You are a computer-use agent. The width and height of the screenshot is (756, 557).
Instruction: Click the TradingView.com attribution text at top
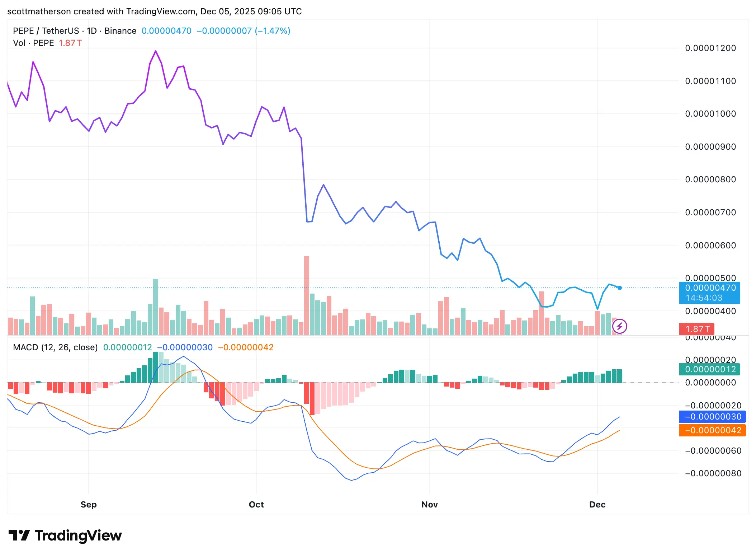161,11
